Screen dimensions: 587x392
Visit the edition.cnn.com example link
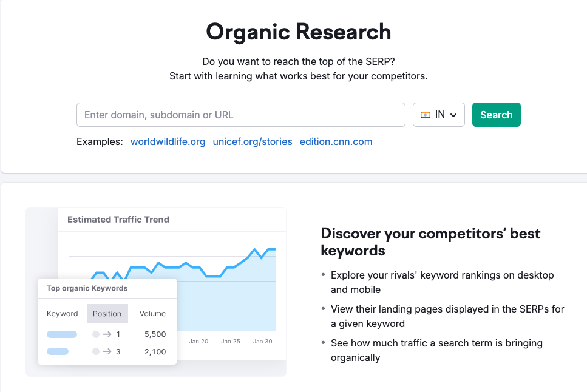pyautogui.click(x=336, y=141)
